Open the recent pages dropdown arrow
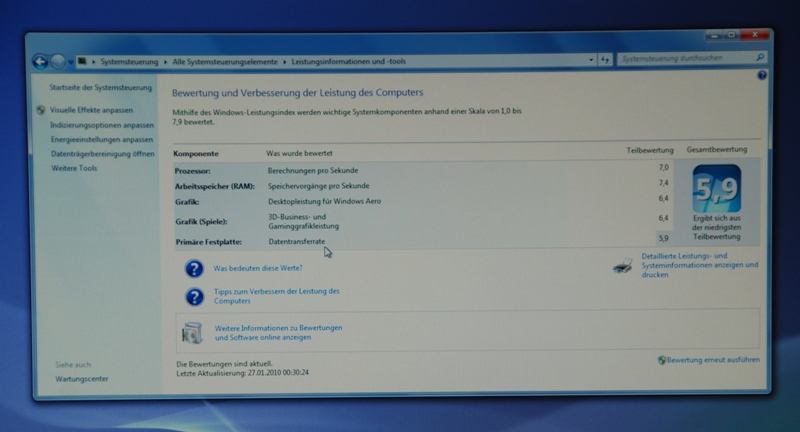The height and width of the screenshot is (432, 800). click(x=70, y=62)
